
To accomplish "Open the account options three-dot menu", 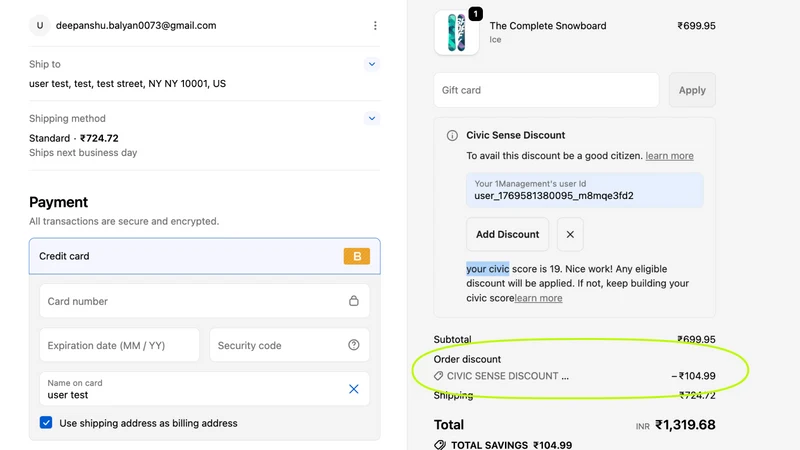I will point(375,26).
